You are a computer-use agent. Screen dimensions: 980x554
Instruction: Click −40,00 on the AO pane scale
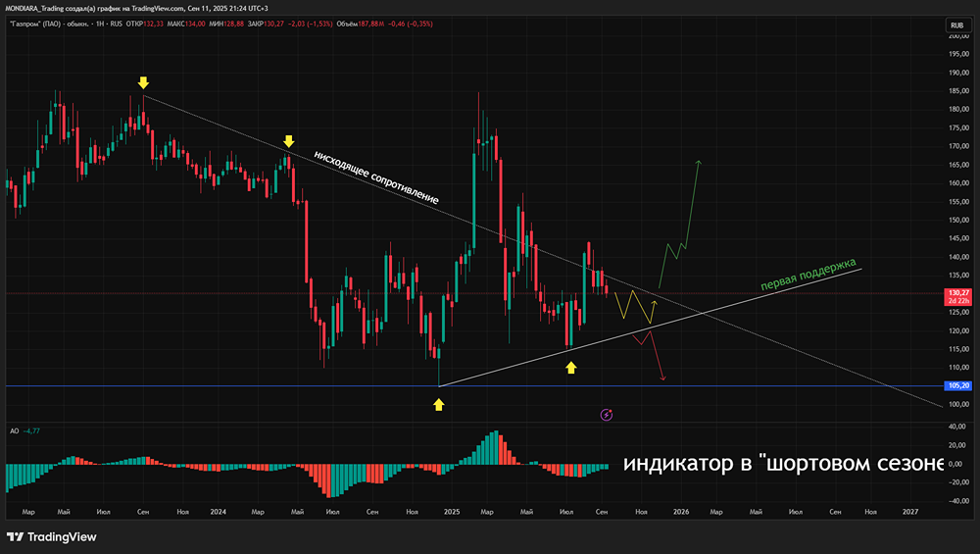[x=957, y=501]
